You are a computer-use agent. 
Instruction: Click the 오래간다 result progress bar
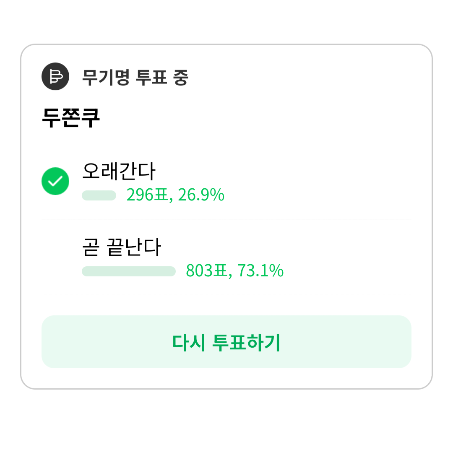[99, 195]
